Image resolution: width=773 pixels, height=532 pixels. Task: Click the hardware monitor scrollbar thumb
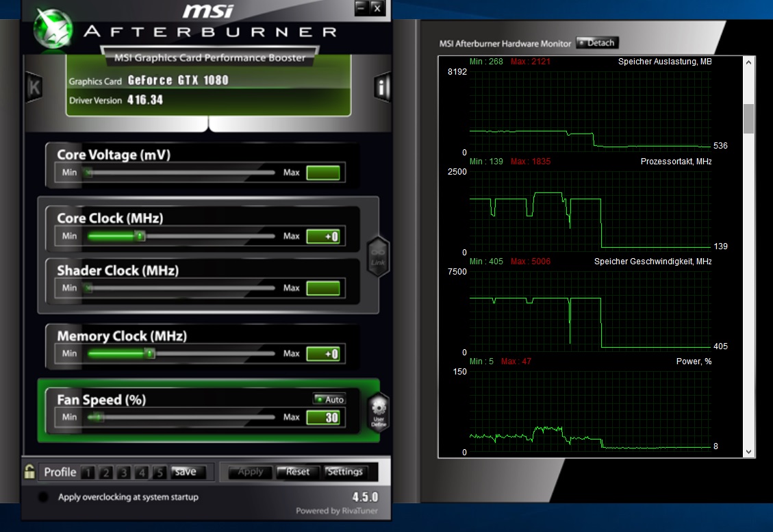(x=749, y=118)
